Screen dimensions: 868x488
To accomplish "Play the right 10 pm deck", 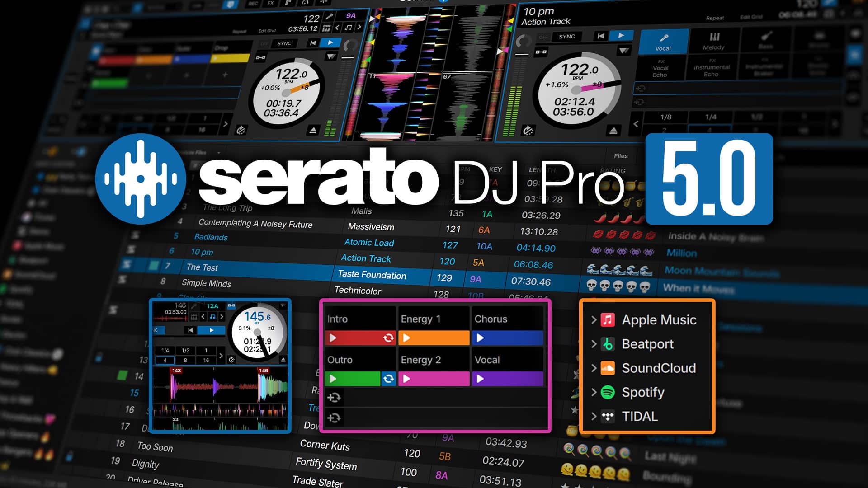I will pos(621,35).
